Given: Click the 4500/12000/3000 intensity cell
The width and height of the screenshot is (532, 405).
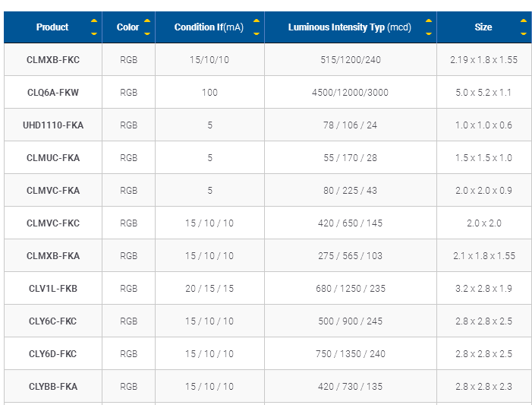Looking at the screenshot, I should [x=350, y=93].
